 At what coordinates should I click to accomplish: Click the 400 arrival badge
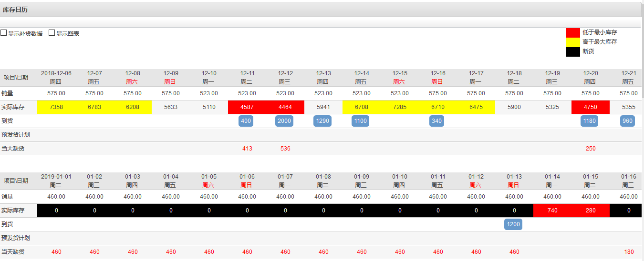click(246, 121)
